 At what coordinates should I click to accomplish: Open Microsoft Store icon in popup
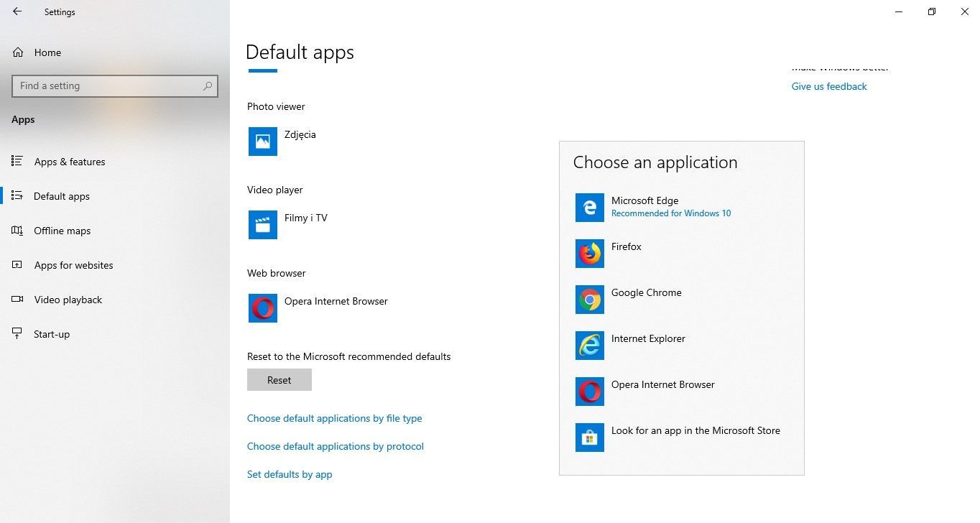coord(589,438)
